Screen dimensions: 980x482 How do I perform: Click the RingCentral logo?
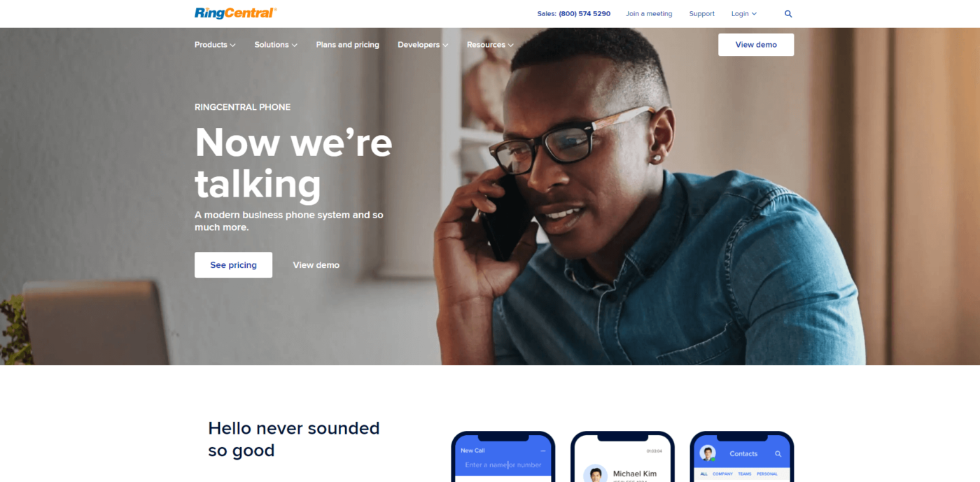pyautogui.click(x=236, y=13)
